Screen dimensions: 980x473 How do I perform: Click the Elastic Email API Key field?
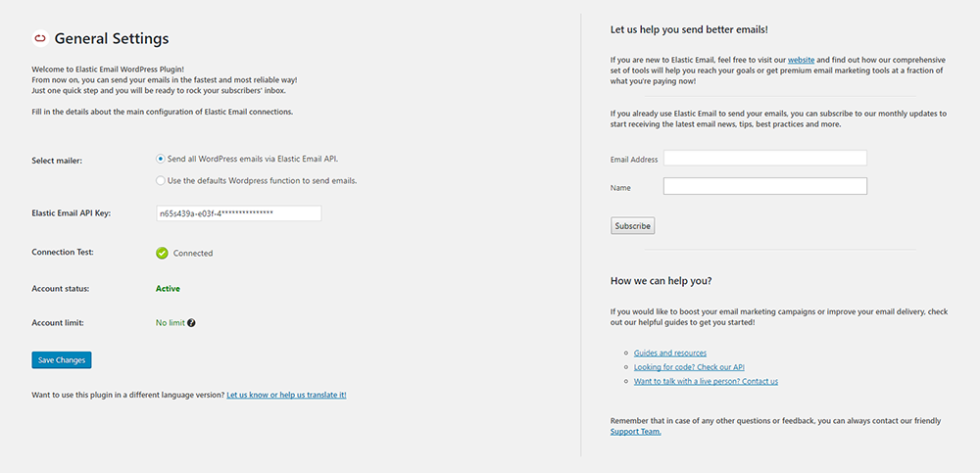coord(238,213)
